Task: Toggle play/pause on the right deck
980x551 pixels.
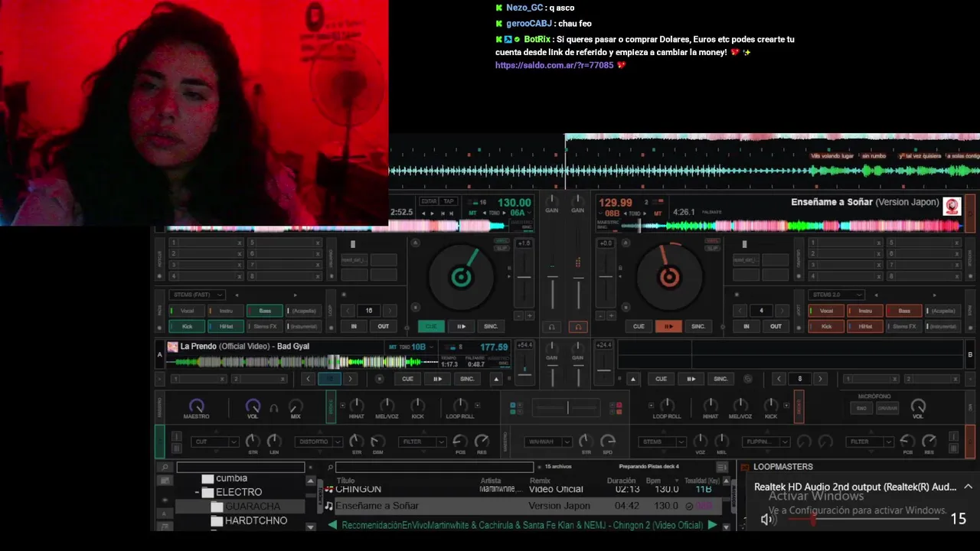Action: click(668, 326)
